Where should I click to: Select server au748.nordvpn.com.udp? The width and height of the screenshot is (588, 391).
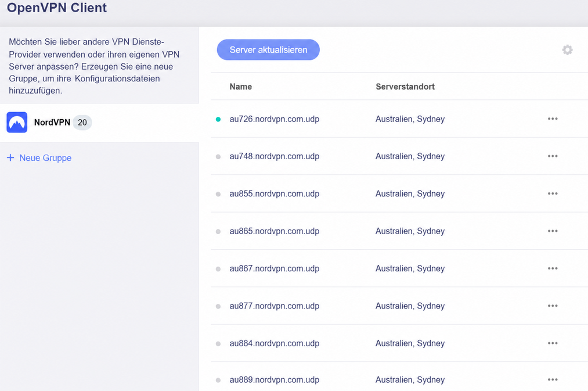275,156
